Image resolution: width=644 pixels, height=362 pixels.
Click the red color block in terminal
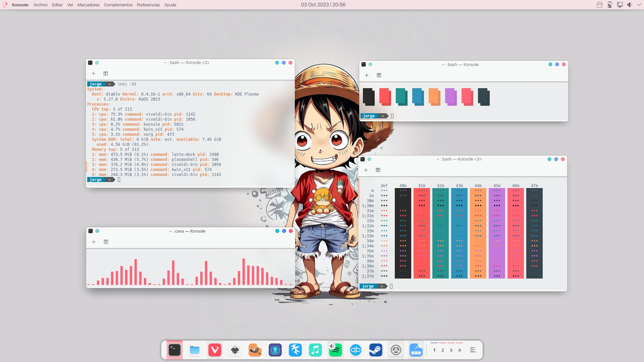(x=385, y=97)
